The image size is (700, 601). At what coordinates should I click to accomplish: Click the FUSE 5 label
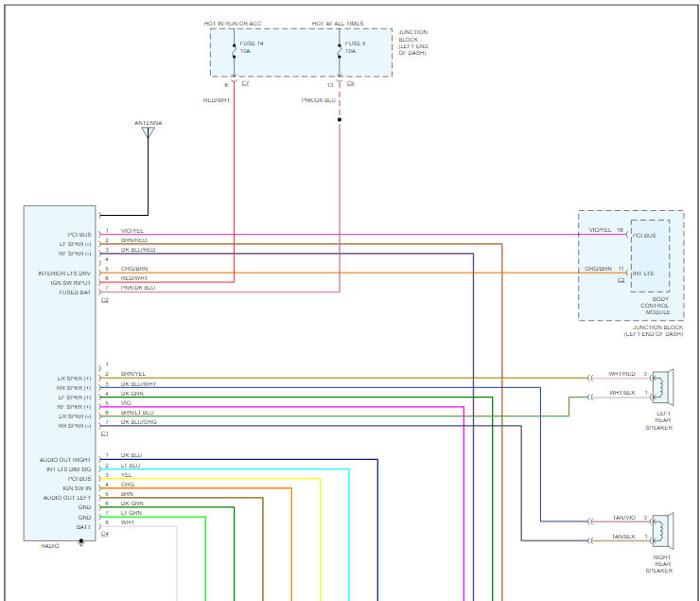355,44
